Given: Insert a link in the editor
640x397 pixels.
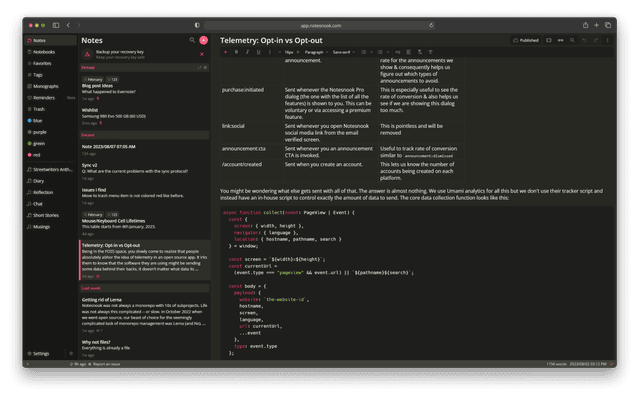Looking at the screenshot, I should tap(398, 52).
